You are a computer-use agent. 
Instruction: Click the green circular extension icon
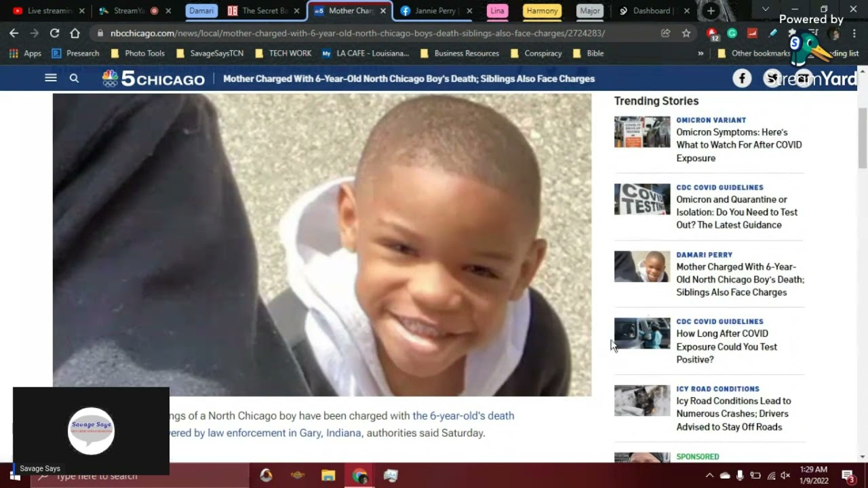pos(732,33)
